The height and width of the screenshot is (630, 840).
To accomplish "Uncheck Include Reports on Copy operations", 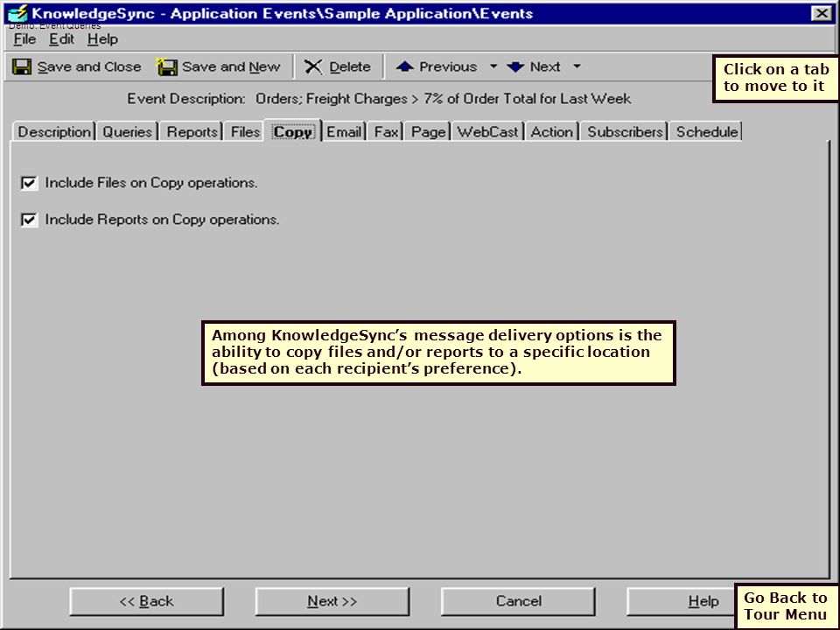I will pyautogui.click(x=29, y=220).
